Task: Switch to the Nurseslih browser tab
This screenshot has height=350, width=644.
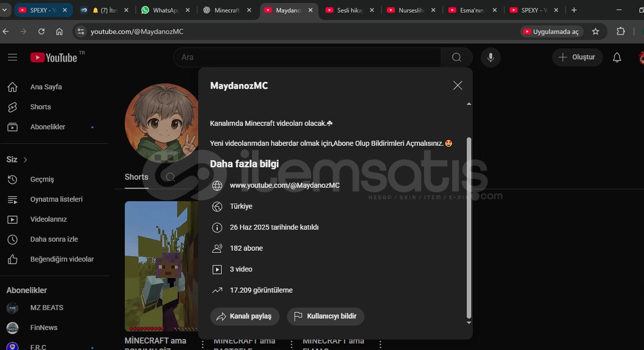Action: 411,10
